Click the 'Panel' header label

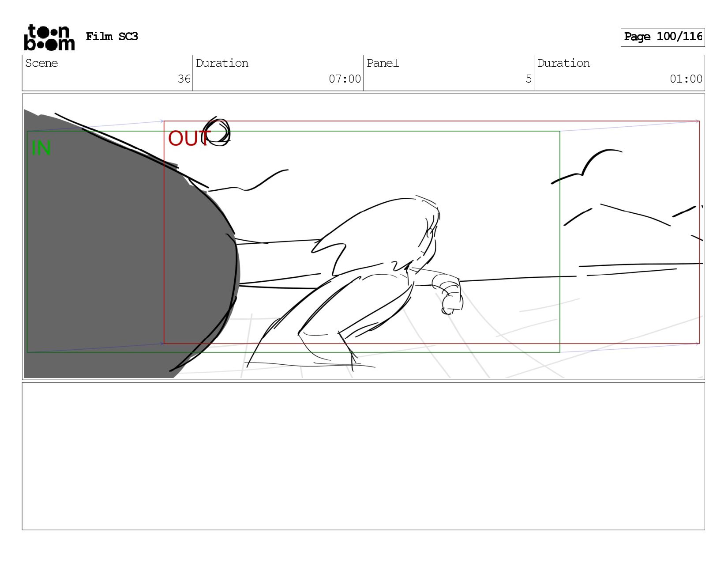pyautogui.click(x=383, y=63)
